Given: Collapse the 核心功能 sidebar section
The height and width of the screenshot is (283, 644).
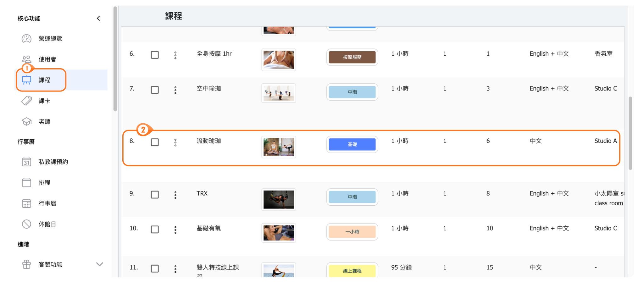Looking at the screenshot, I should click(x=98, y=19).
